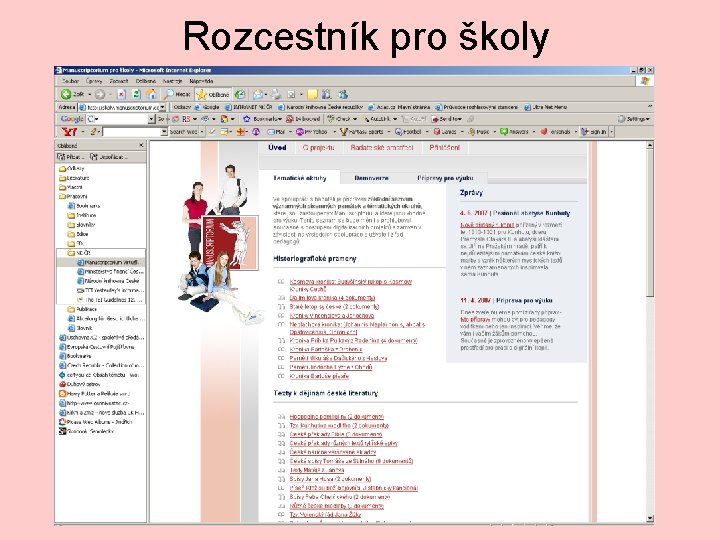Click the Yahoo toolbar search field
The image size is (720, 540).
pyautogui.click(x=135, y=132)
